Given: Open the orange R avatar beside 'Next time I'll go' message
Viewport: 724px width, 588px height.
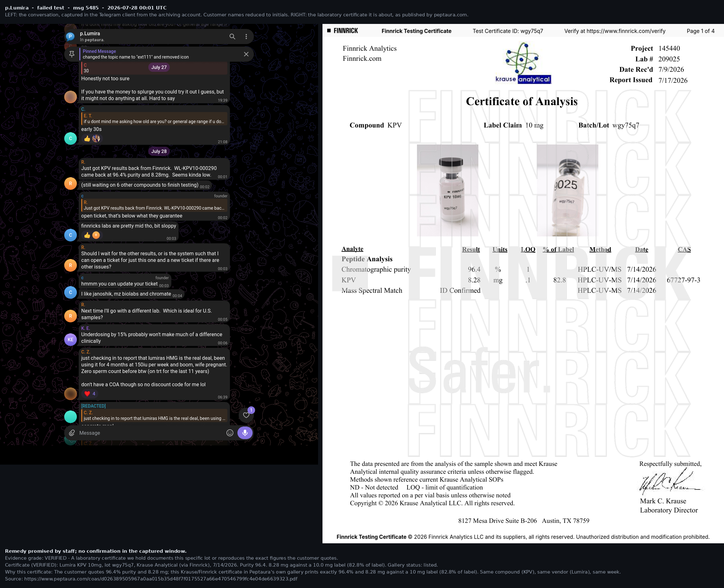Looking at the screenshot, I should click(71, 316).
